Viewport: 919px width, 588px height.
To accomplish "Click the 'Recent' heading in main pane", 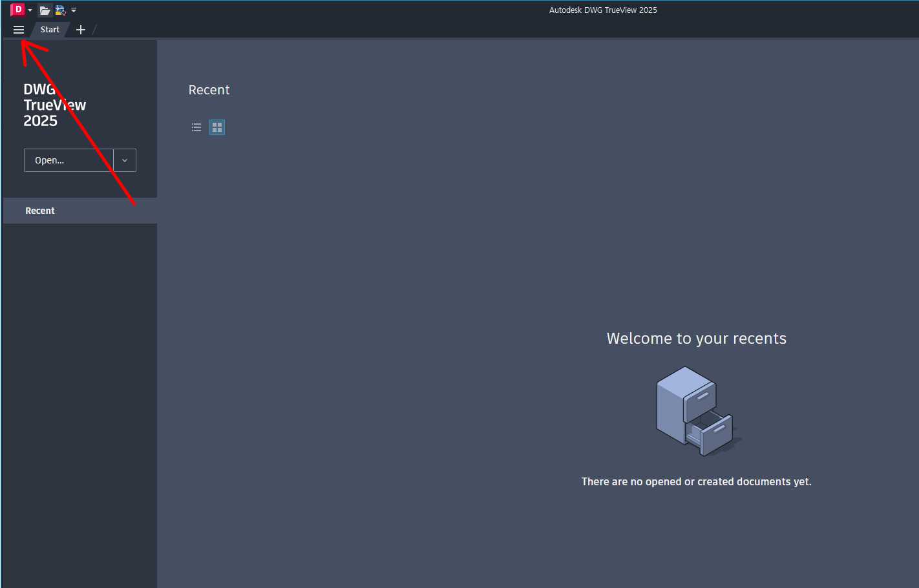I will [x=209, y=90].
